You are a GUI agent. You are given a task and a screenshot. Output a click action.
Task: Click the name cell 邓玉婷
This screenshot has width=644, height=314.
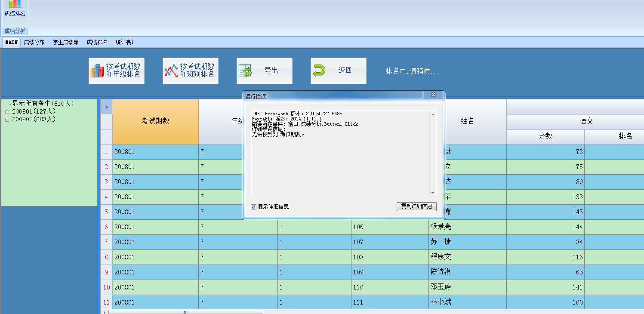click(x=467, y=287)
